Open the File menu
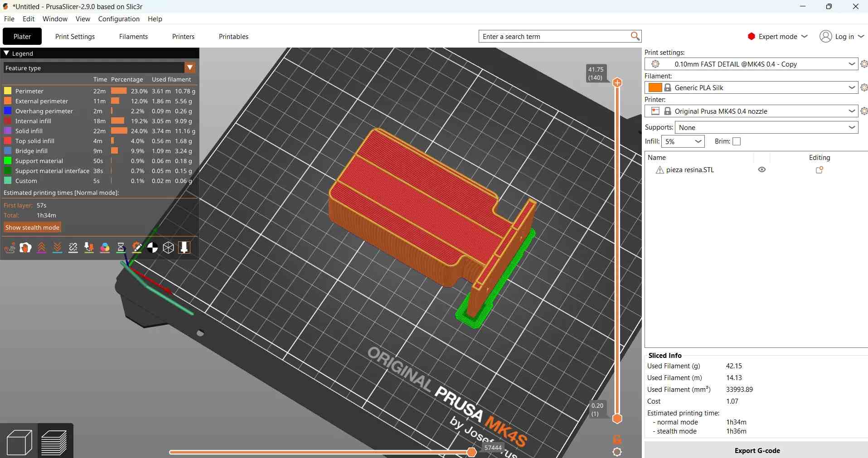This screenshot has height=458, width=868. tap(9, 19)
